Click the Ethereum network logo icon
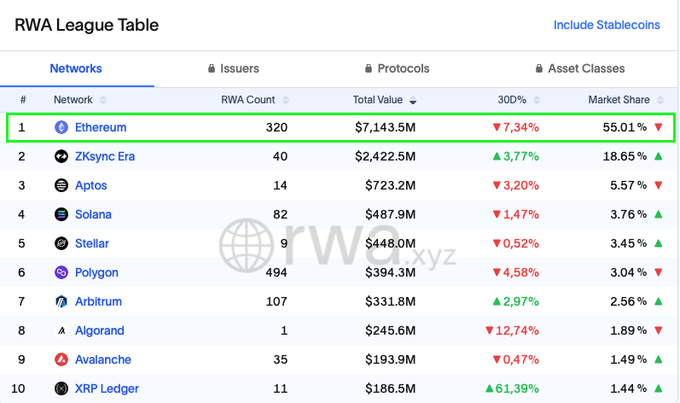Screen dimensions: 680x403 61,128
